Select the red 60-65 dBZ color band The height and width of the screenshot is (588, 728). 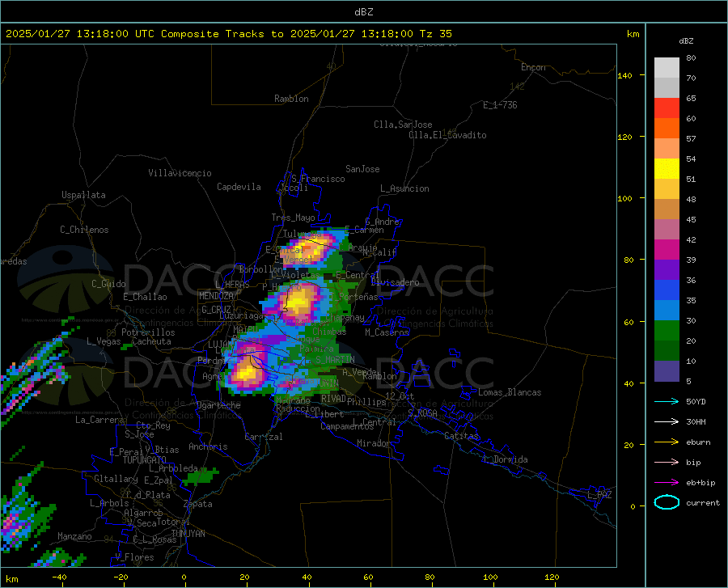[x=667, y=108]
